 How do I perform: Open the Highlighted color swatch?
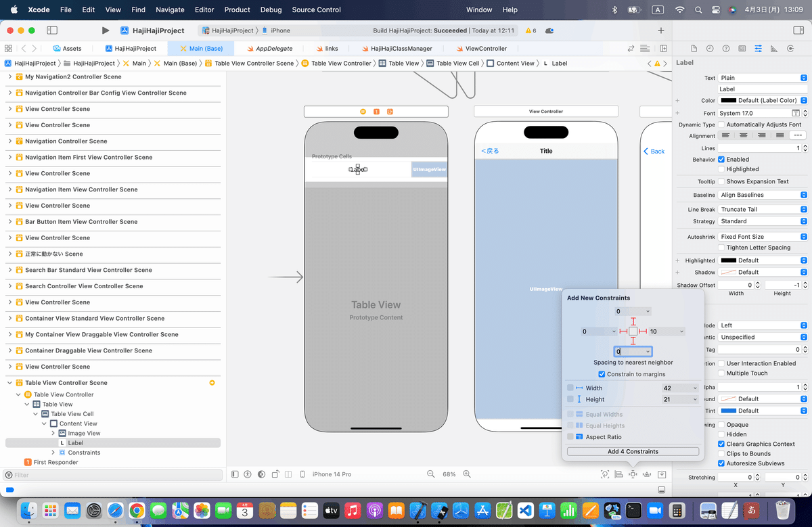point(727,260)
